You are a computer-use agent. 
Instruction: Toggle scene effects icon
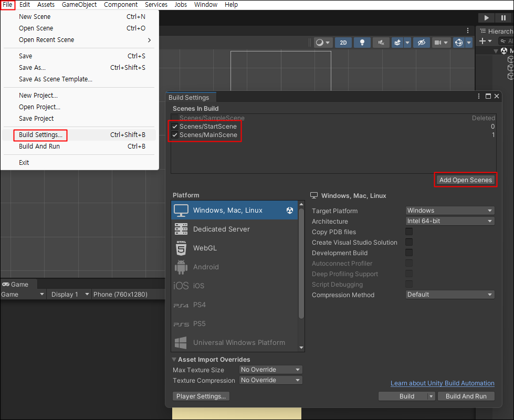click(x=397, y=43)
